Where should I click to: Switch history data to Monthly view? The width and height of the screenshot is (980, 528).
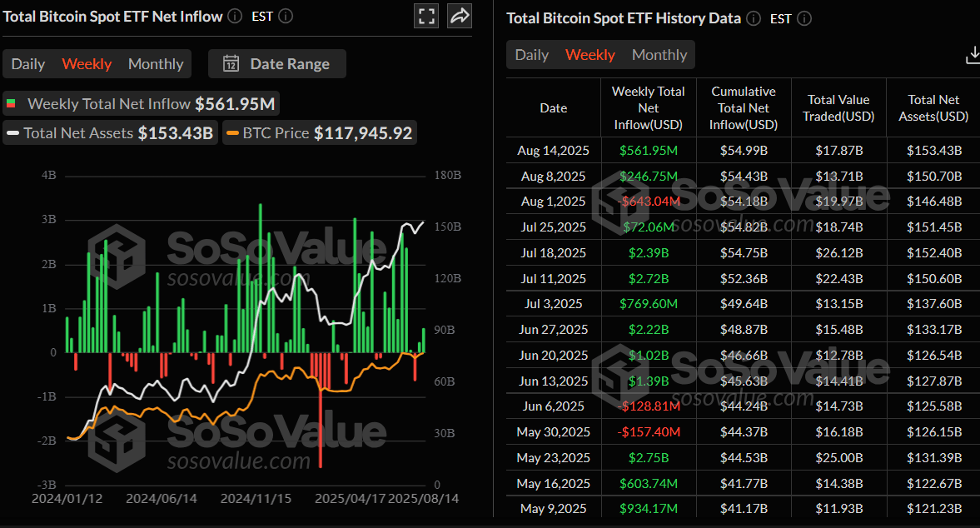pyautogui.click(x=659, y=55)
